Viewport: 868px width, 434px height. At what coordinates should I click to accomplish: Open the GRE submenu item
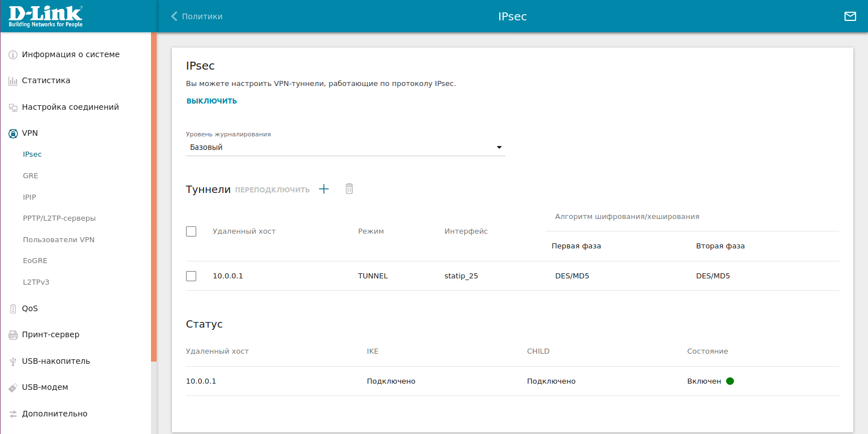(x=31, y=176)
